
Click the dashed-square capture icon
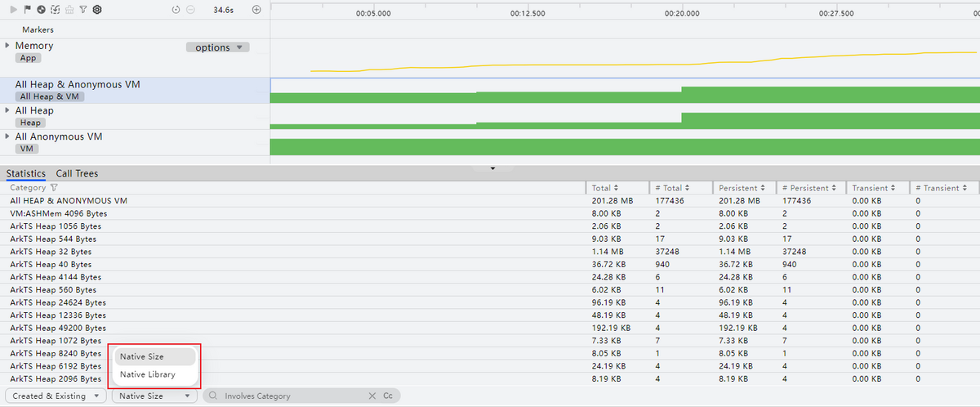tap(55, 10)
